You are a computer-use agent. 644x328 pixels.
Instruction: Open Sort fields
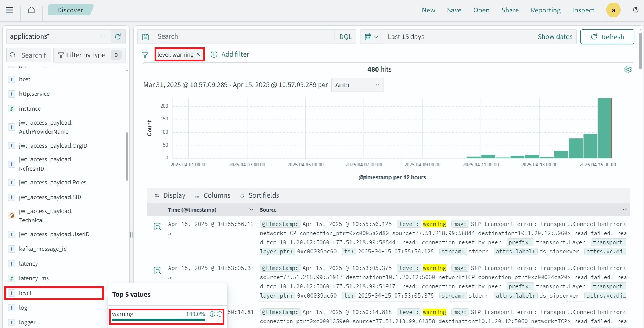(259, 195)
